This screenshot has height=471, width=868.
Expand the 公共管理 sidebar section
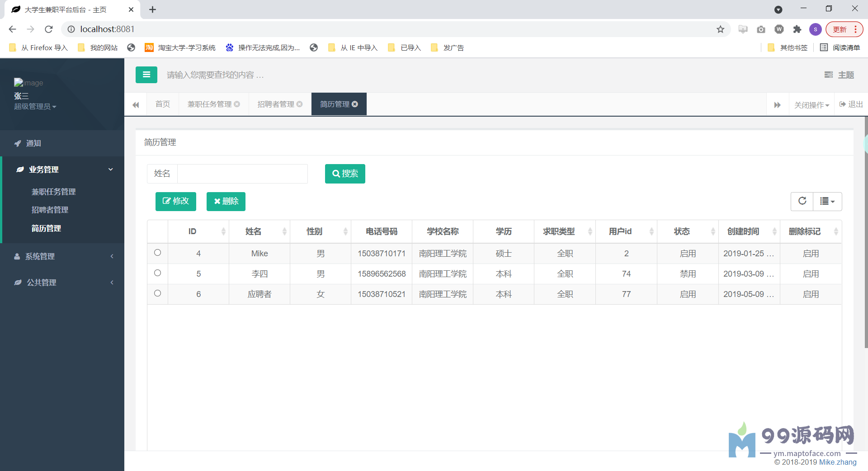[x=62, y=283]
